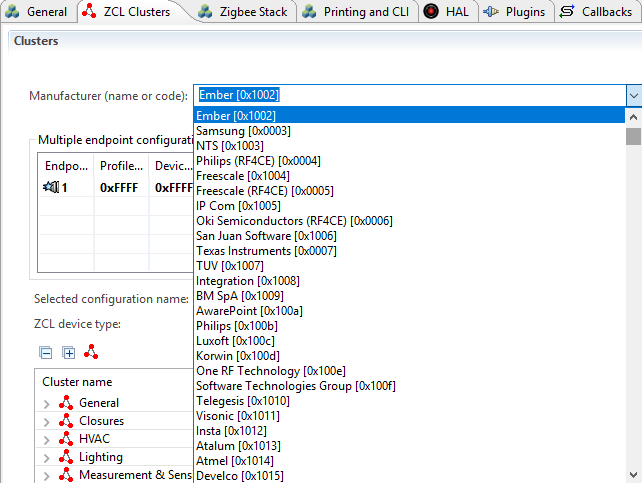
Task: Open the Callbacks tab
Action: tap(597, 12)
